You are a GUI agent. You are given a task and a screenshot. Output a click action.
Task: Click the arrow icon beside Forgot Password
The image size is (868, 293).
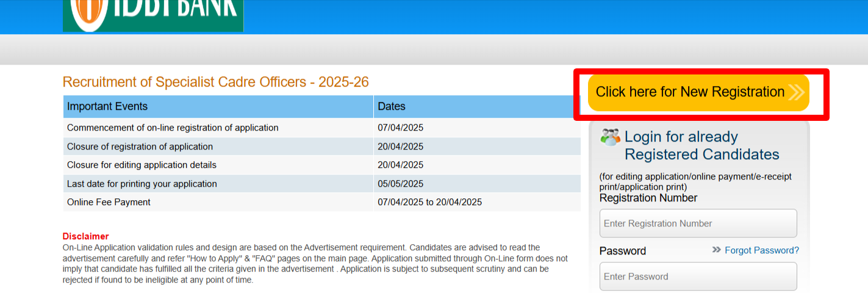tap(717, 250)
